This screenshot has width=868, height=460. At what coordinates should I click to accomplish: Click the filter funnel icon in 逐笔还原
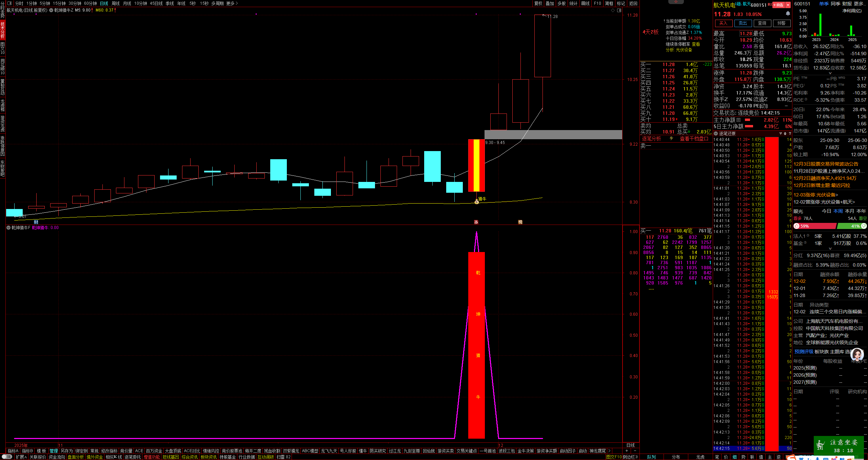[x=780, y=133]
